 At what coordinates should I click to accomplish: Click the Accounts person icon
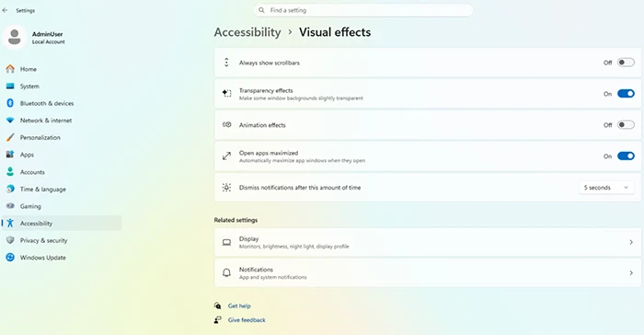tap(10, 172)
